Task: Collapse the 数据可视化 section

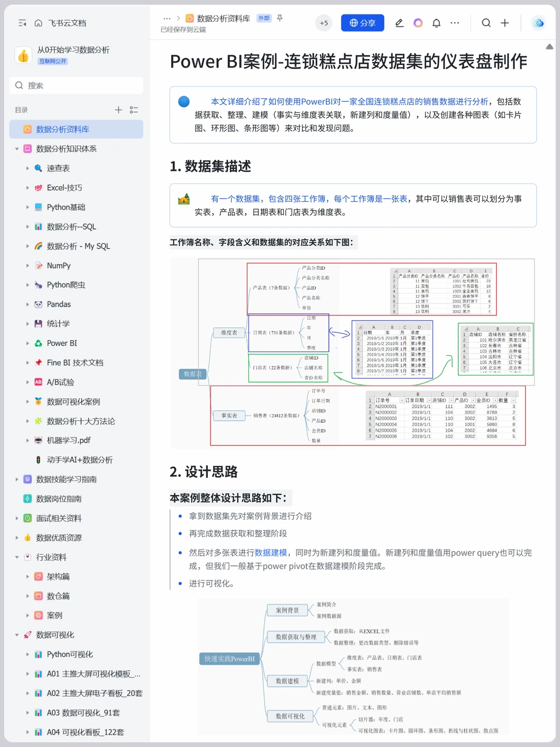Action: [16, 634]
